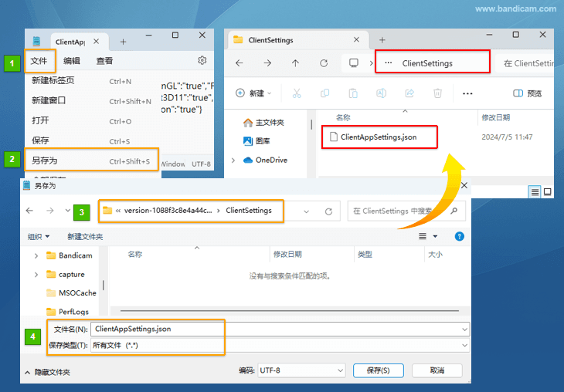Expand the capture folder in Save As tree
The height and width of the screenshot is (392, 564).
tap(36, 275)
